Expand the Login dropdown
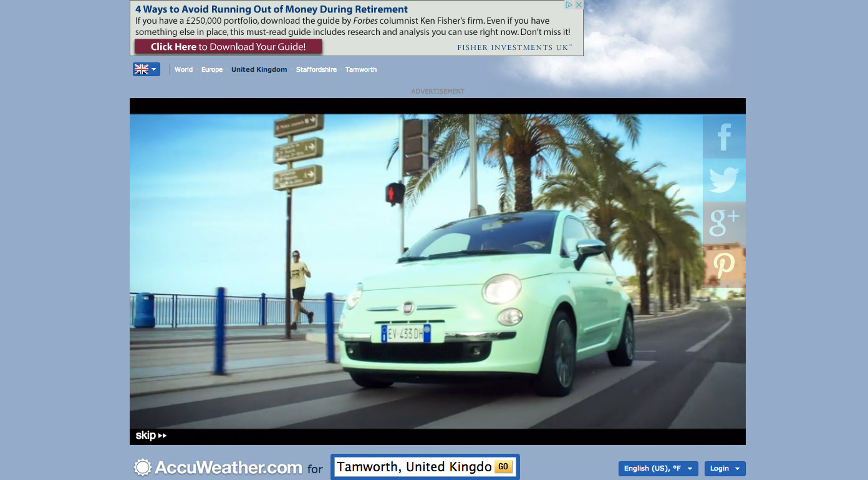 725,468
